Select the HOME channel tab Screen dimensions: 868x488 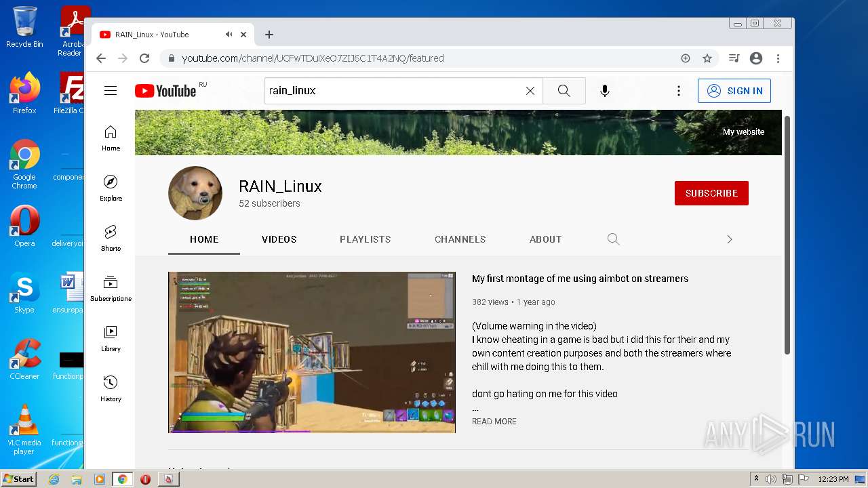click(204, 239)
